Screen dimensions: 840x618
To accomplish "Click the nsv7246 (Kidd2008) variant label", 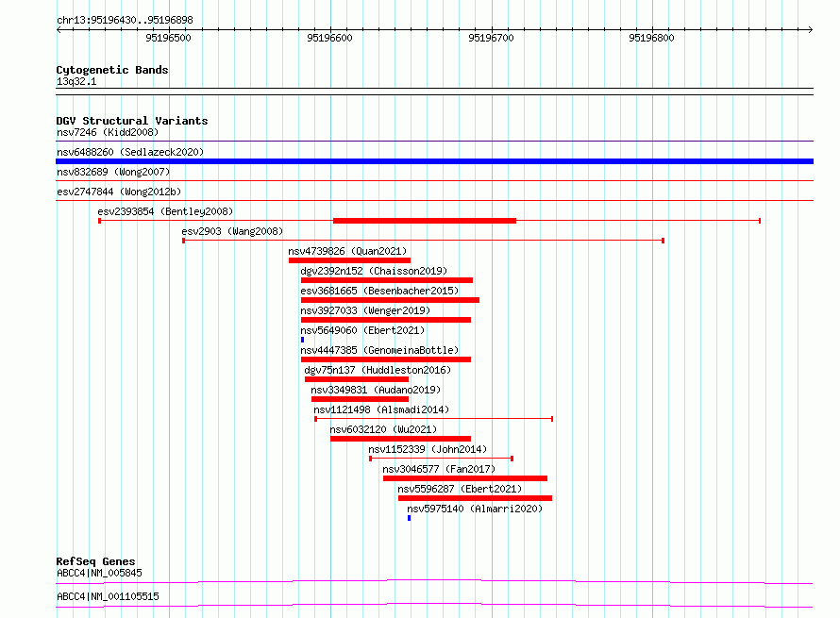I will click(108, 132).
